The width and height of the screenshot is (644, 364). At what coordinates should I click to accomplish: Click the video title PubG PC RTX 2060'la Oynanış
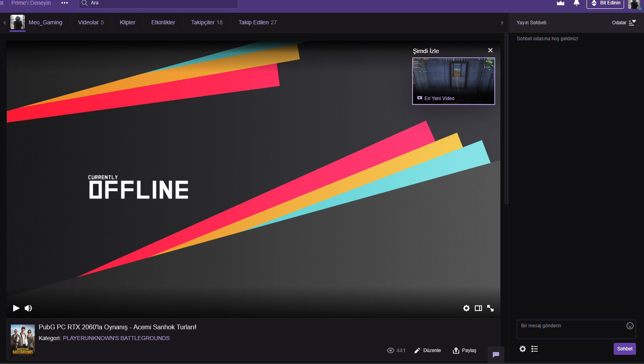pyautogui.click(x=117, y=327)
